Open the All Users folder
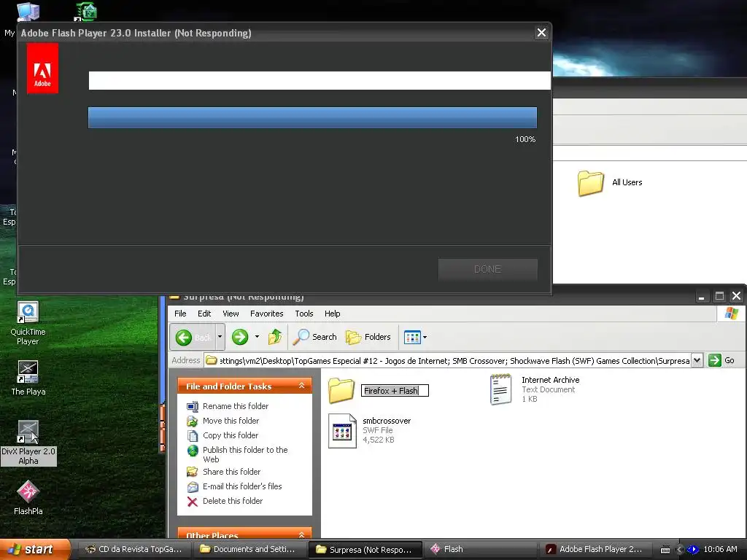The width and height of the screenshot is (747, 560). pos(591,183)
